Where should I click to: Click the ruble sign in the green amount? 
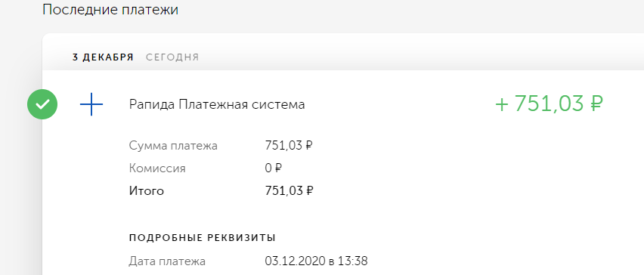pyautogui.click(x=596, y=104)
